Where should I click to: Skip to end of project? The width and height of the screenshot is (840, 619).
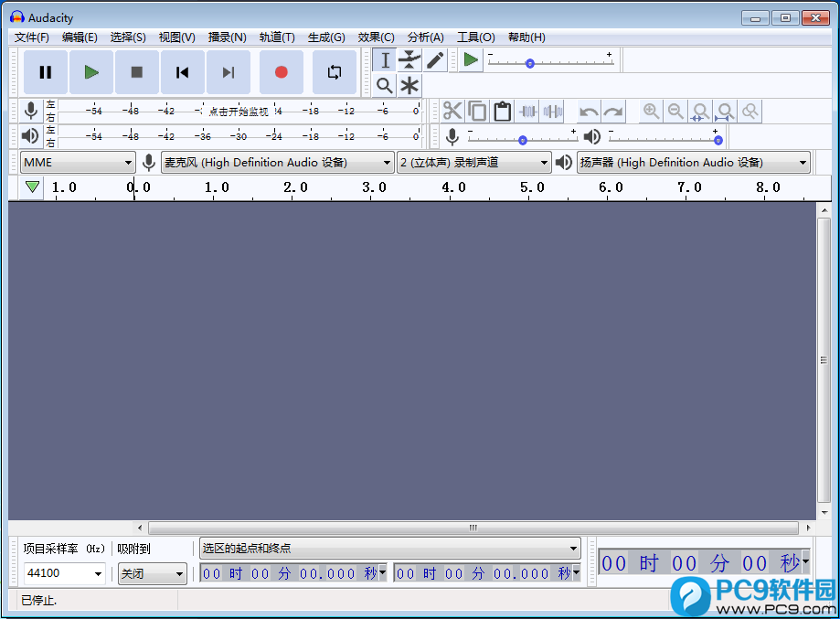point(229,72)
